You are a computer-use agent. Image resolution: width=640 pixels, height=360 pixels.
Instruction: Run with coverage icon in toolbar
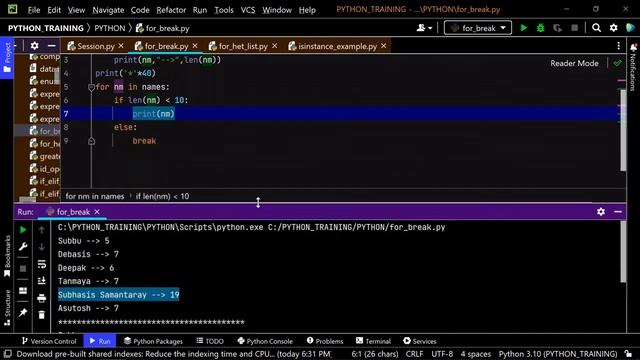(557, 28)
